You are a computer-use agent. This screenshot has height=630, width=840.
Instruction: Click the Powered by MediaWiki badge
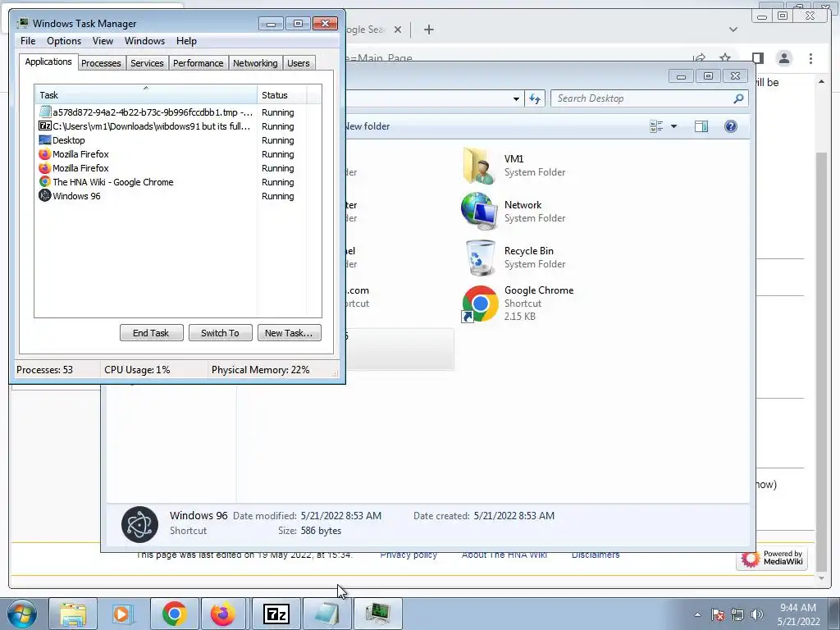click(772, 558)
